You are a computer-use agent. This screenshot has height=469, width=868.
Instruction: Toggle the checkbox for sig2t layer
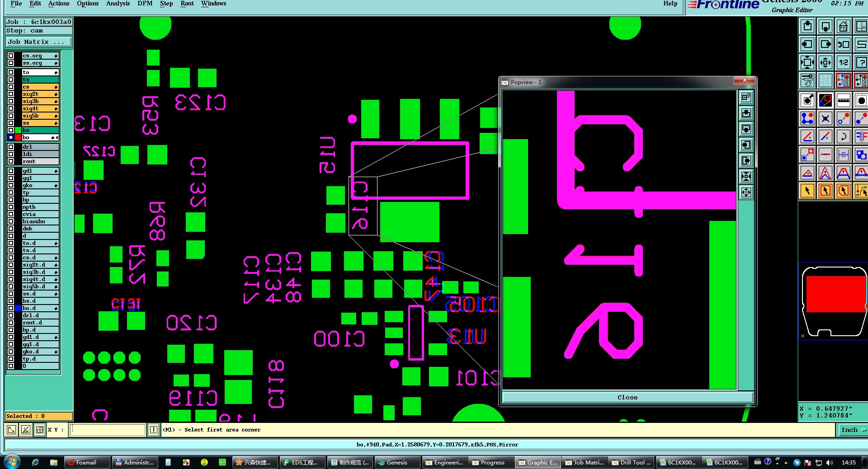11,94
